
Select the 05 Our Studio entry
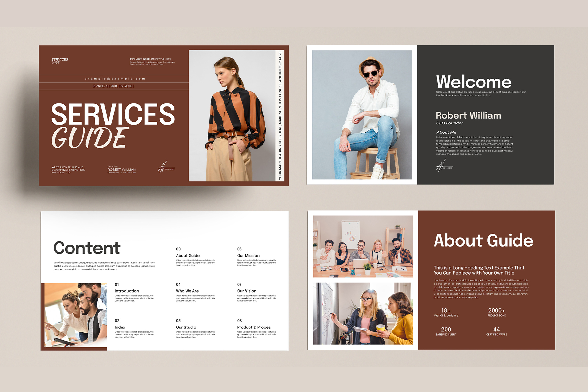(x=195, y=328)
